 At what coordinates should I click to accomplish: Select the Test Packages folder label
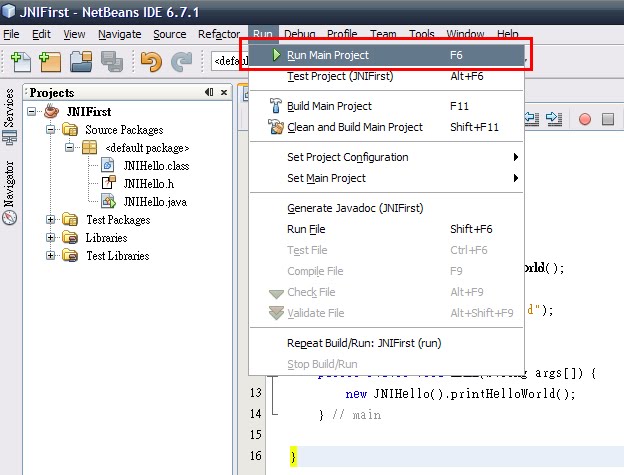pos(118,220)
